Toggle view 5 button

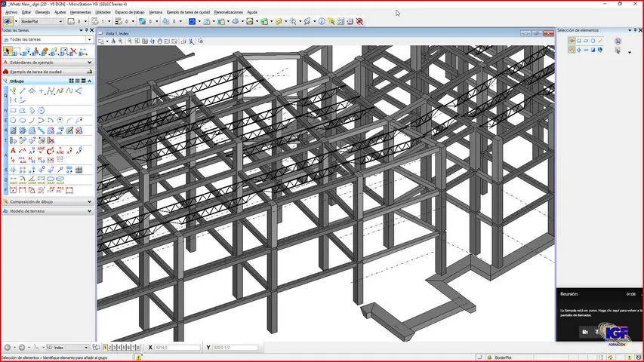tap(124, 347)
